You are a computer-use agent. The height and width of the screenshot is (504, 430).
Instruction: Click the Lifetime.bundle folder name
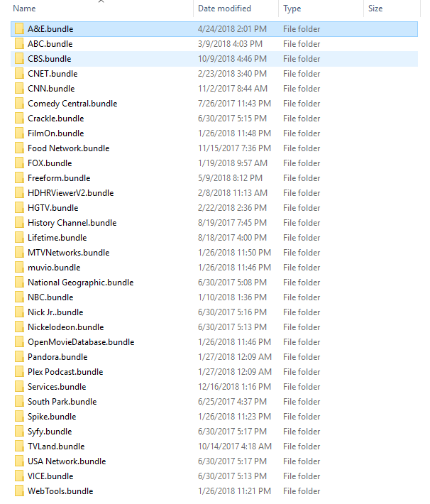tap(57, 238)
